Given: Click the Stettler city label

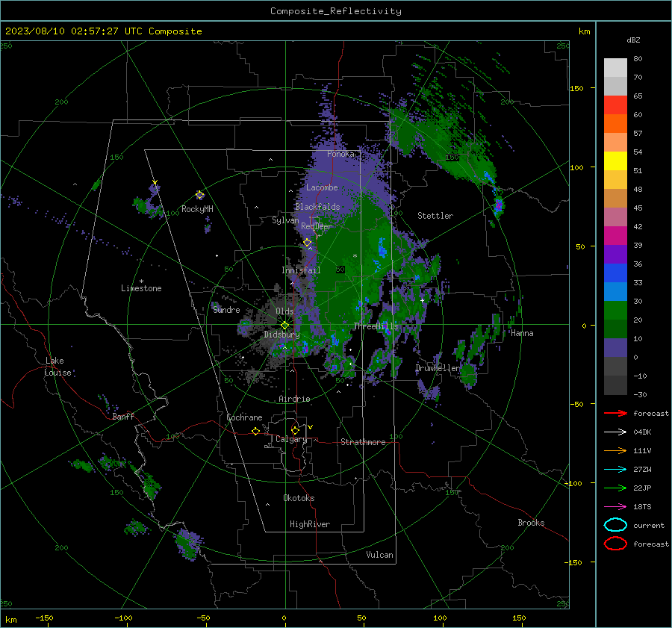Looking at the screenshot, I should 435,216.
